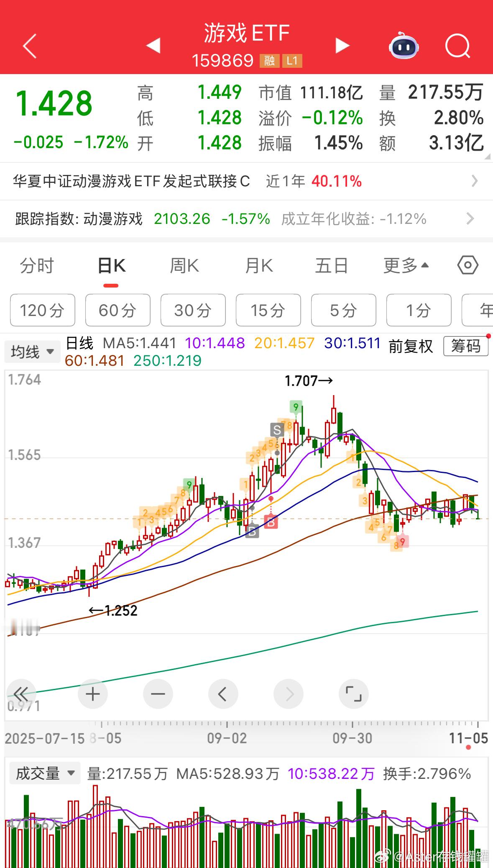Go to previous stock with left triangle
The width and height of the screenshot is (493, 868).
pos(153,45)
